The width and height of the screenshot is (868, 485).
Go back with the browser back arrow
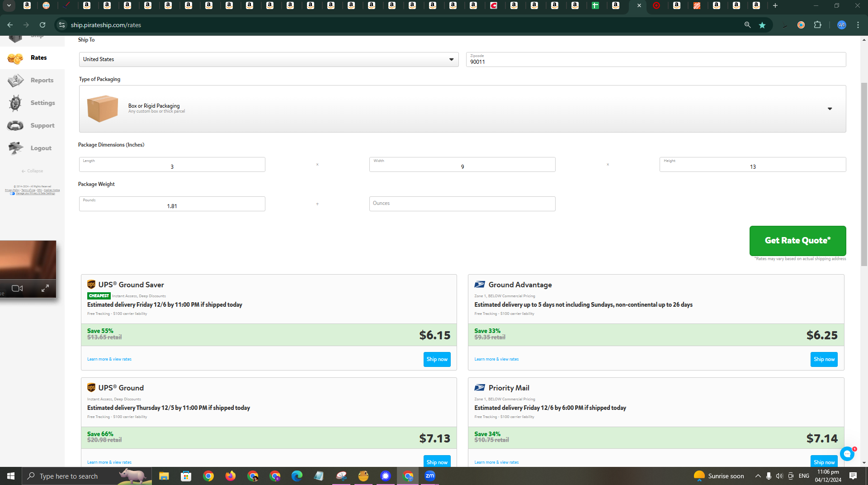10,25
